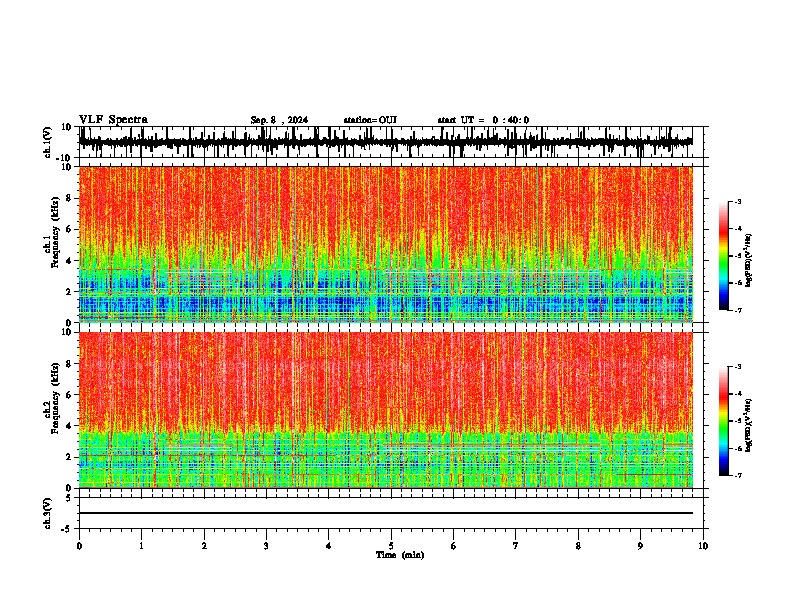
Task: Click the "2" kHz tick on ch.1 frequency axis
Action: pos(70,292)
